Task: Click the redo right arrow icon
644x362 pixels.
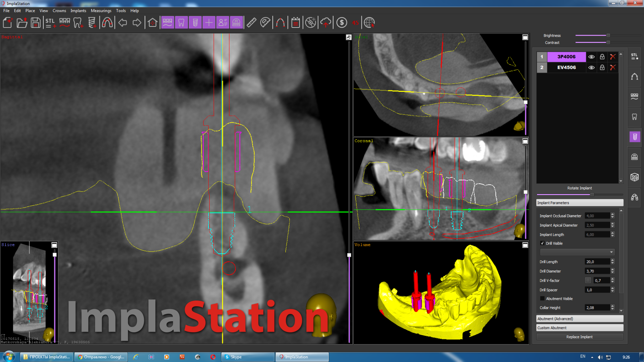Action: click(137, 23)
